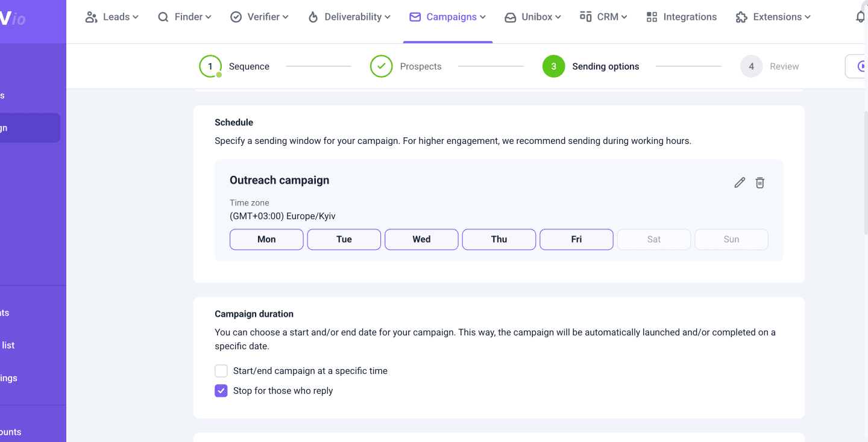This screenshot has width=868, height=442.
Task: Click the notification bell icon
Action: click(861, 17)
